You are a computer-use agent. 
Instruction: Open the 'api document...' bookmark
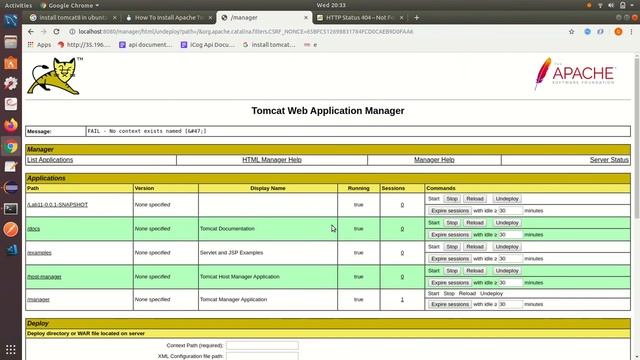click(145, 44)
